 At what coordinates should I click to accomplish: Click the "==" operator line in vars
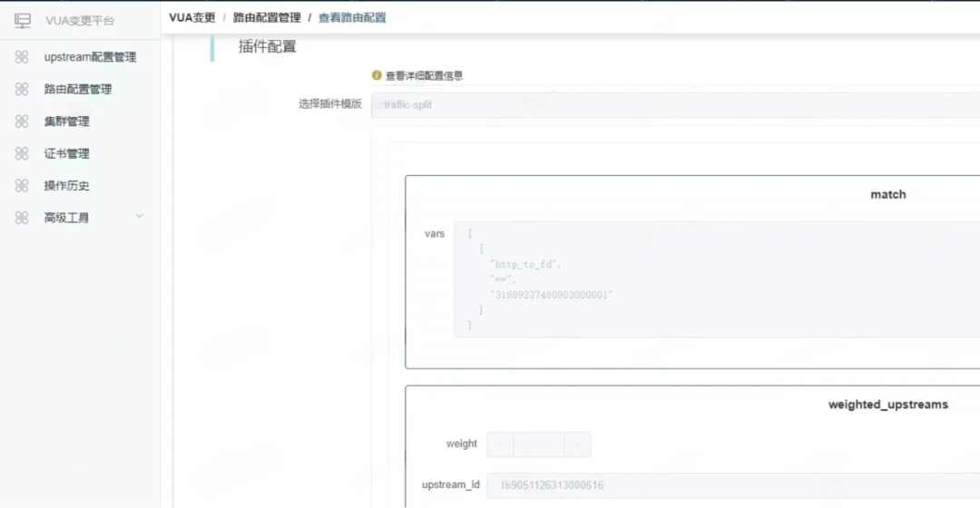[x=503, y=279]
